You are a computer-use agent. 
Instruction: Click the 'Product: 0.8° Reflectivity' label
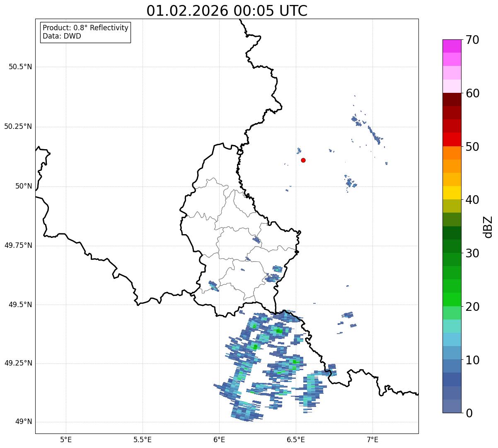click(86, 28)
